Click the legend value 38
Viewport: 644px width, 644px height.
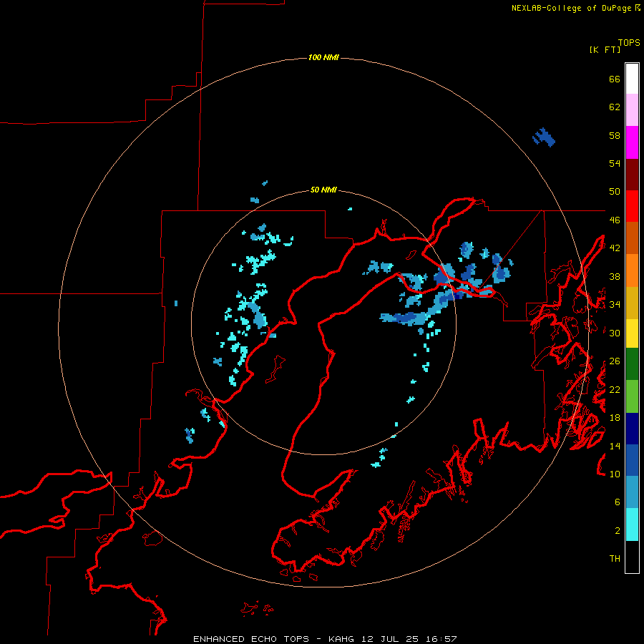pos(615,276)
